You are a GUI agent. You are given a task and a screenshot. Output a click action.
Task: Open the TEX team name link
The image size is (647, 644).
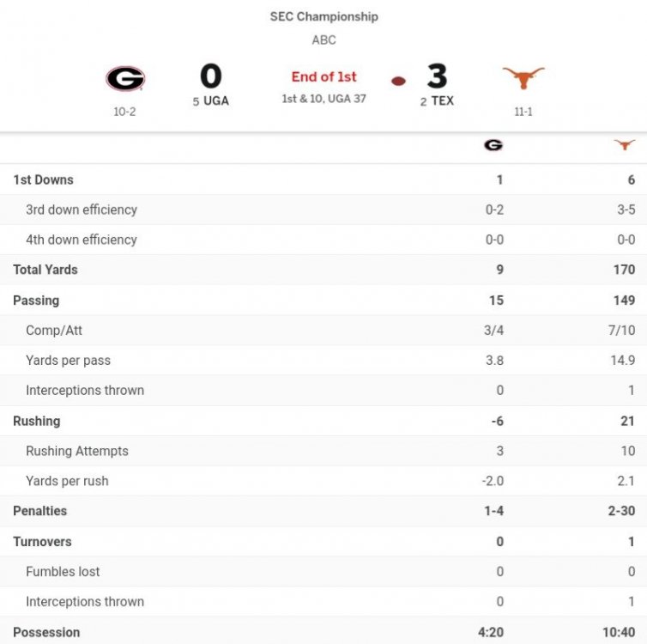pos(442,100)
